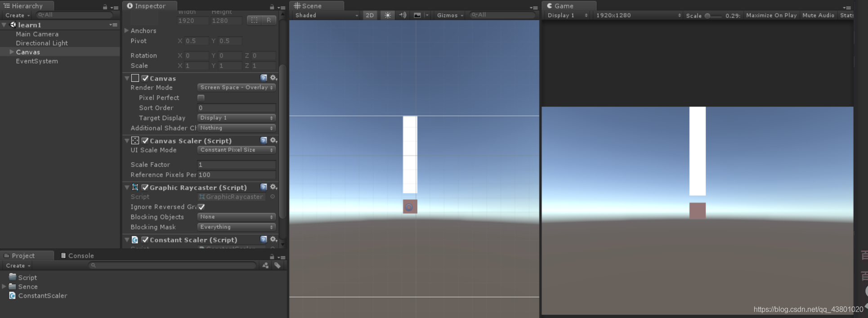Screen dimensions: 868x318
Task: Open Game view Display 1 selector
Action: (568, 15)
